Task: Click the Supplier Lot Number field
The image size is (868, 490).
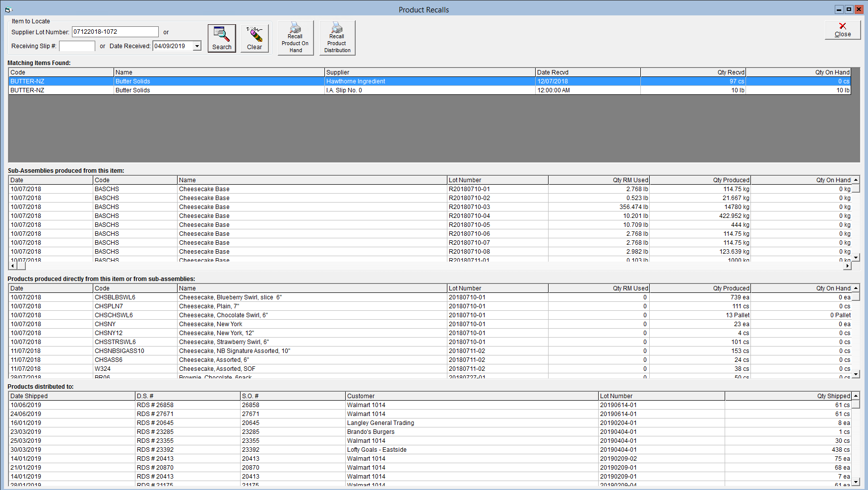Action: point(115,32)
